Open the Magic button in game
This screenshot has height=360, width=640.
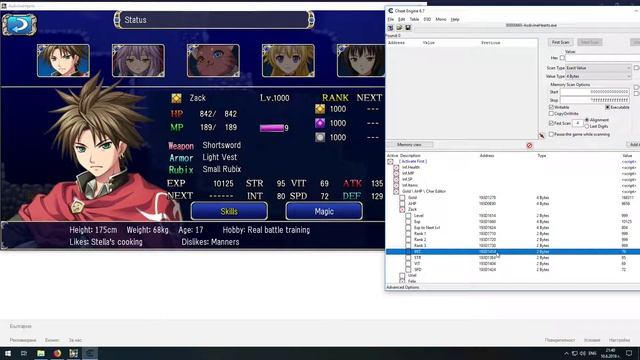click(324, 211)
